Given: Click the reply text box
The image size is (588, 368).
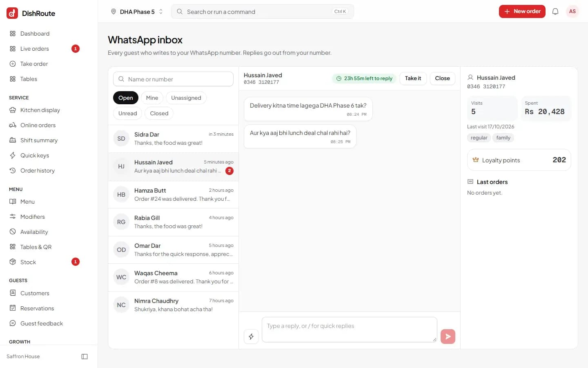Looking at the screenshot, I should point(350,330).
